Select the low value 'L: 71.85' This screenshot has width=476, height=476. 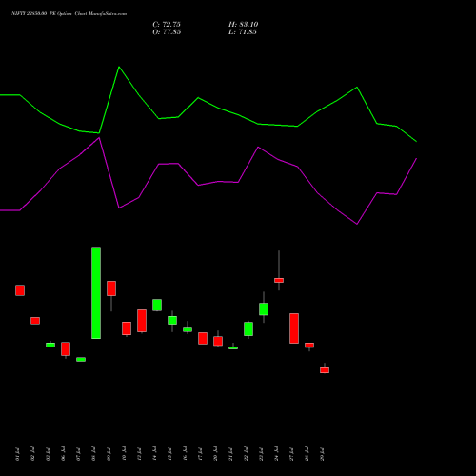[243, 32]
